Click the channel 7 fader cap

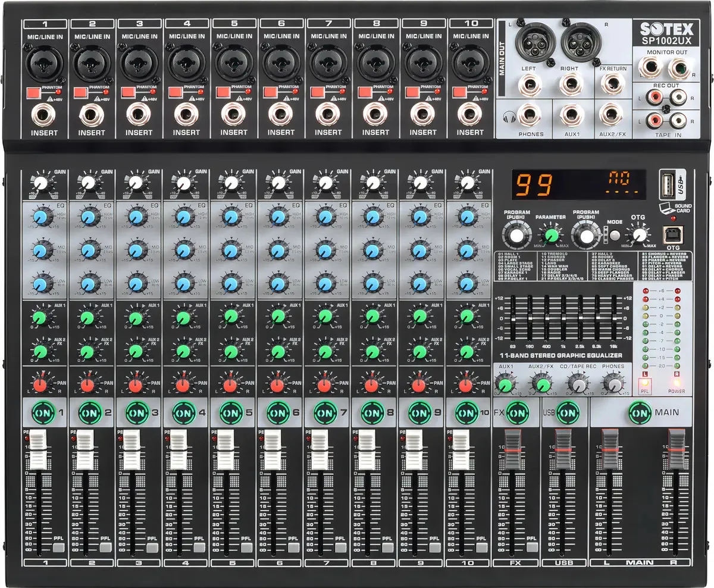coord(321,450)
